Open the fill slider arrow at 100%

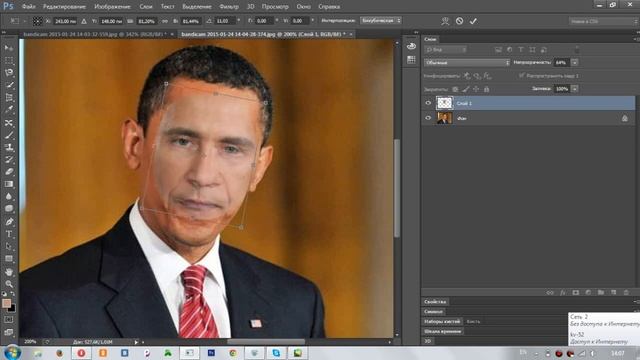pyautogui.click(x=575, y=89)
